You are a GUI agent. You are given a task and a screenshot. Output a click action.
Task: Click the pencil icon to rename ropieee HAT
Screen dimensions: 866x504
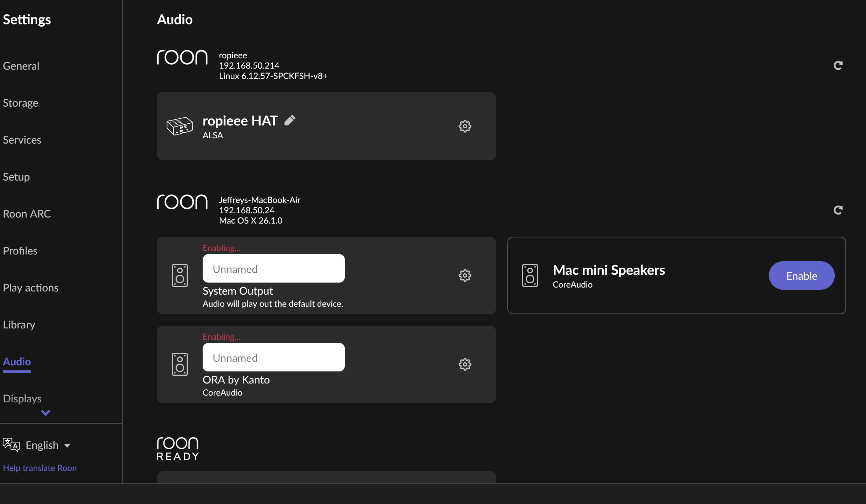point(290,120)
